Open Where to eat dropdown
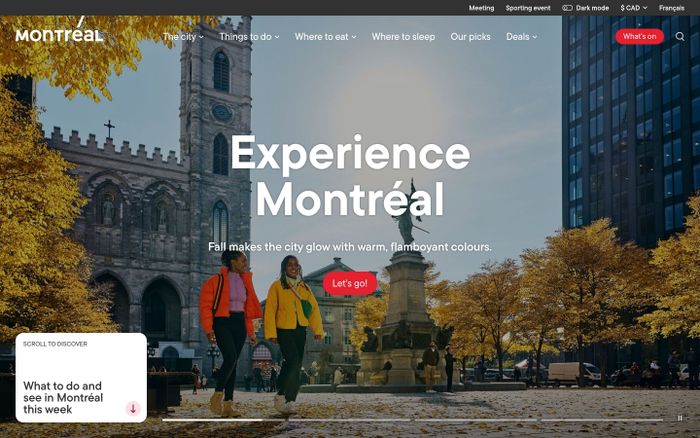The height and width of the screenshot is (438, 700). coord(325,37)
